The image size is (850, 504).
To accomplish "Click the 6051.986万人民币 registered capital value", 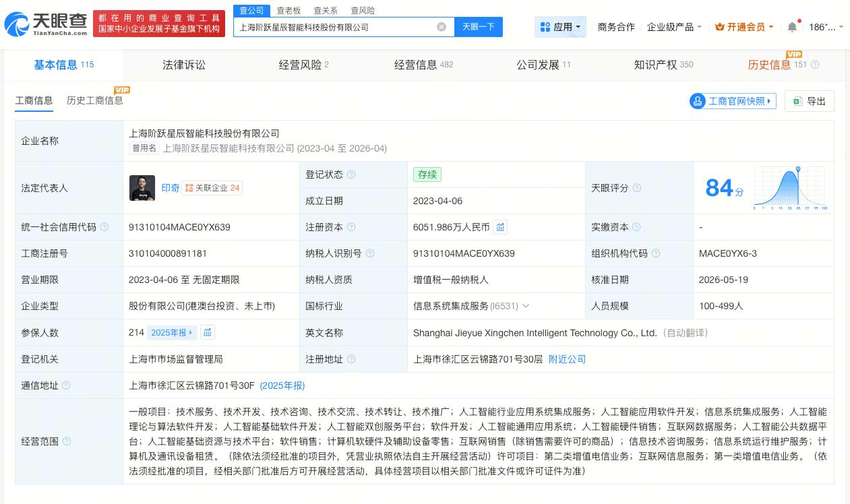I will (452, 227).
